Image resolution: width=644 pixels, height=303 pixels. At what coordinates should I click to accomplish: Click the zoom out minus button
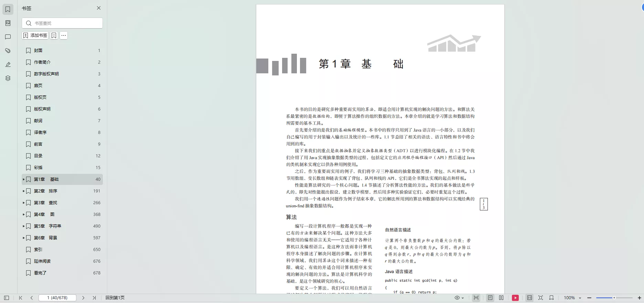pyautogui.click(x=589, y=298)
